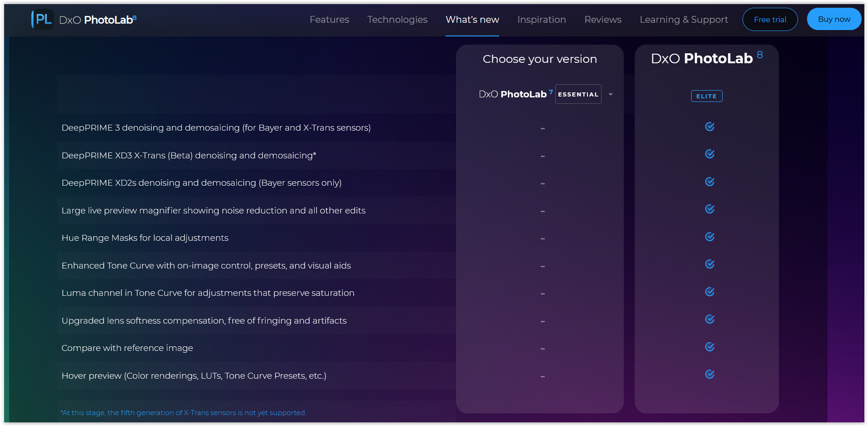The image size is (868, 426).
Task: Click checkmark for Large live preview magnifier row
Action: pos(709,209)
